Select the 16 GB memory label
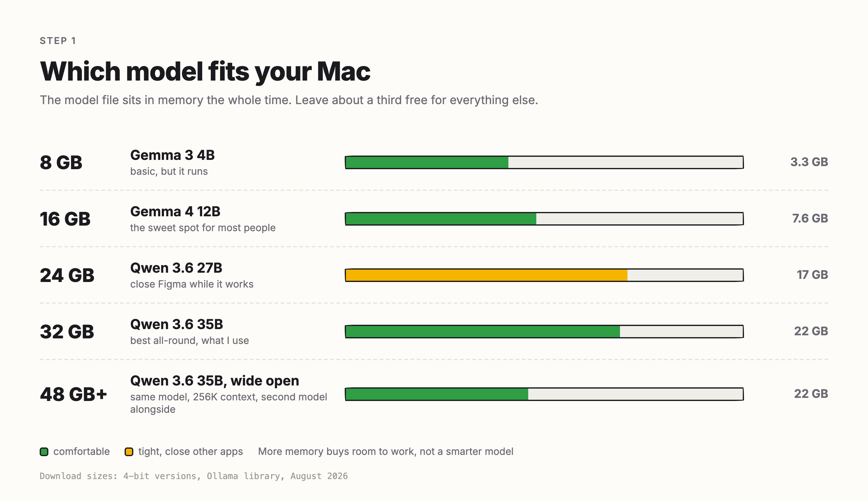This screenshot has height=502, width=868. click(65, 219)
